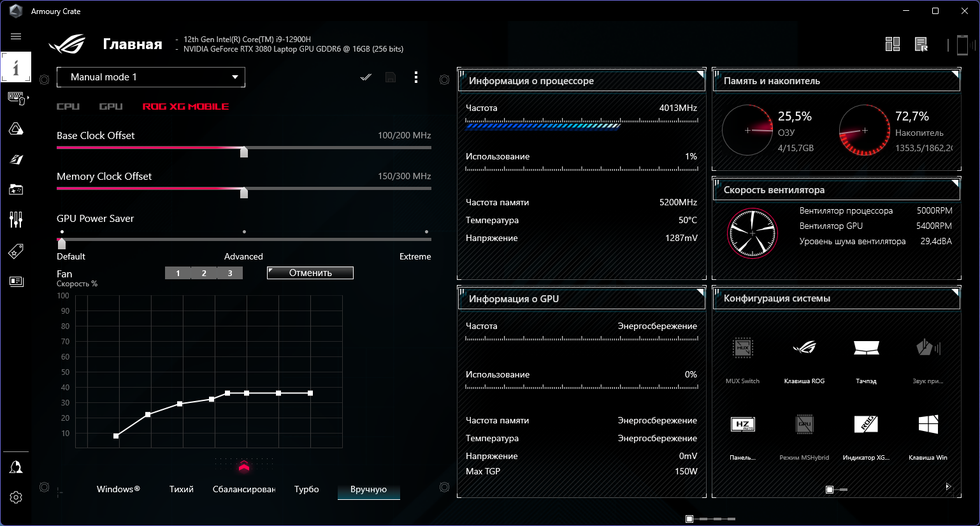Open the News card icon in sidebar
The width and height of the screenshot is (980, 526).
(x=16, y=281)
